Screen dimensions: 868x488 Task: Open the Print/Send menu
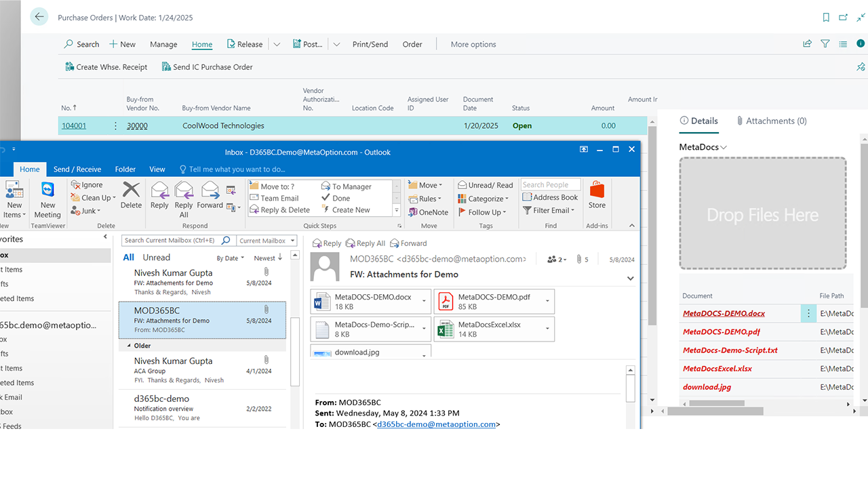pyautogui.click(x=370, y=45)
